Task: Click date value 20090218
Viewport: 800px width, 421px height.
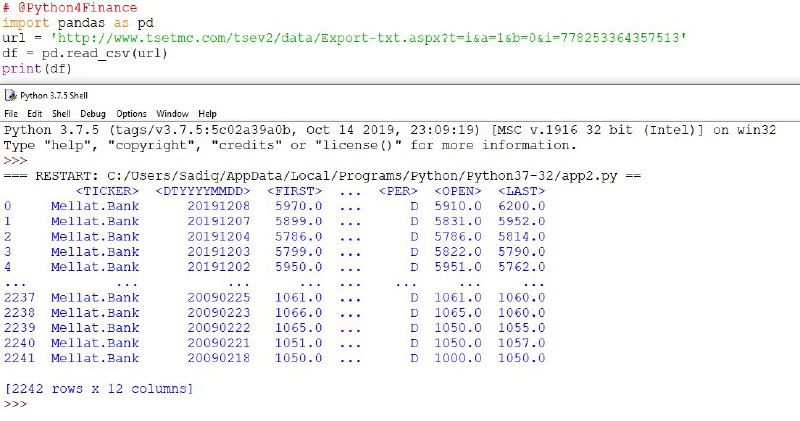Action: pyautogui.click(x=218, y=358)
